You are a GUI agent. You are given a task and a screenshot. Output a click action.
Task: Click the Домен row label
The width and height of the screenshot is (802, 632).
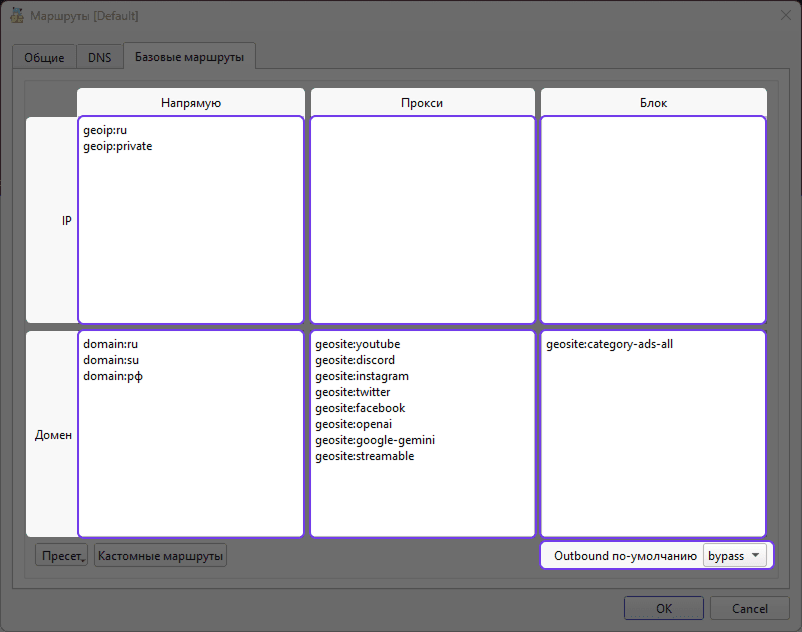coord(53,435)
